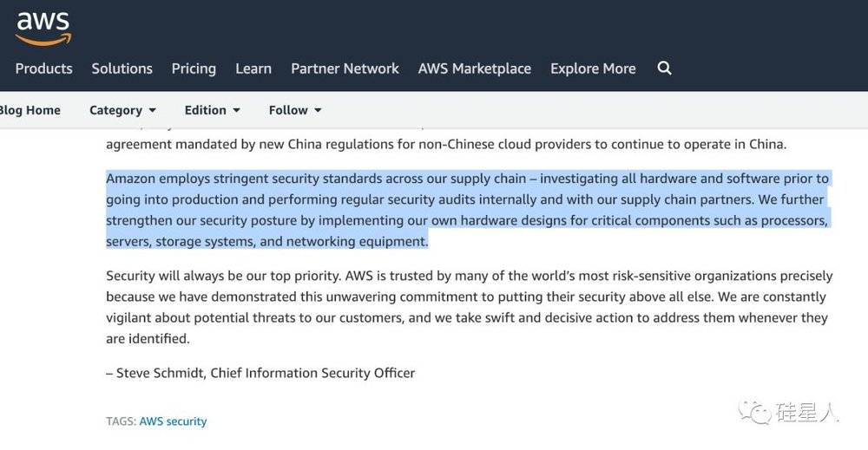Open the Products menu
The width and height of the screenshot is (868, 450).
point(43,68)
